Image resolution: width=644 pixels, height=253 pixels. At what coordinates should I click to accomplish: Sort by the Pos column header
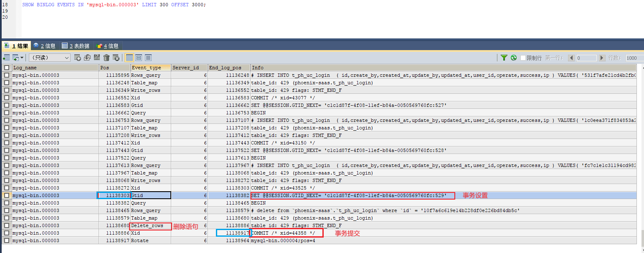point(115,68)
